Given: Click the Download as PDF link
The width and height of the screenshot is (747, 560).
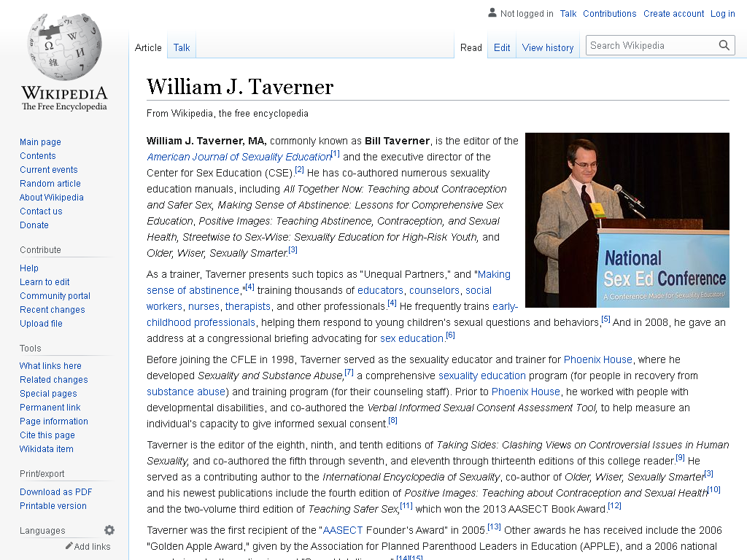Looking at the screenshot, I should coord(55,492).
